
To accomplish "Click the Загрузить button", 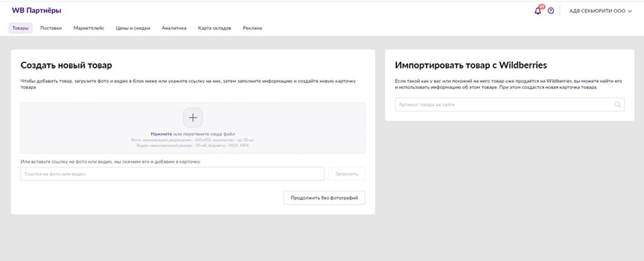I will [347, 174].
